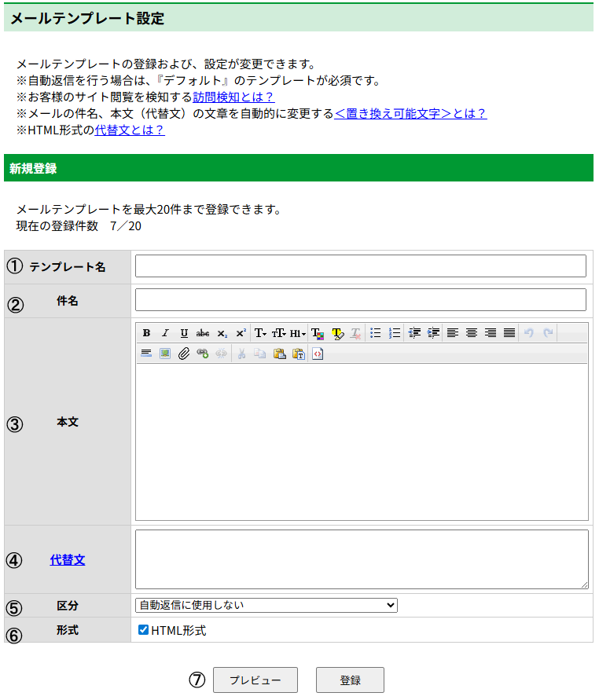
Task: Insert a horizontal rule line
Action: click(146, 354)
